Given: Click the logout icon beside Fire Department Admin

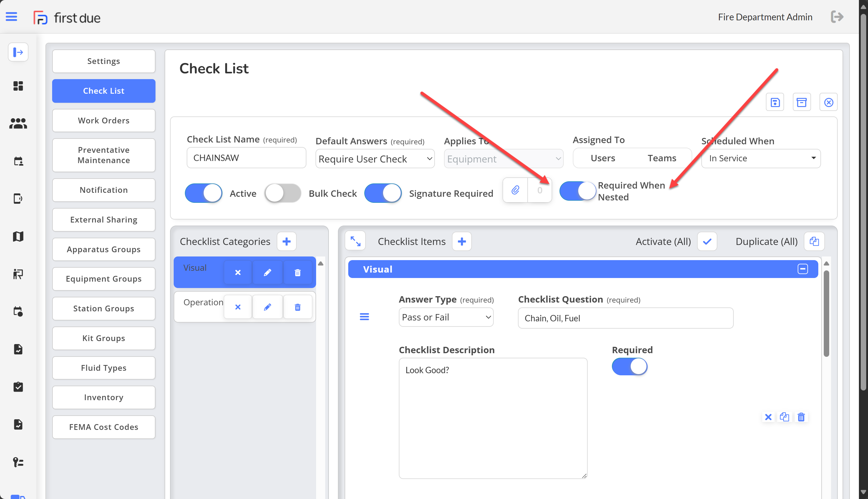Looking at the screenshot, I should pos(837,17).
